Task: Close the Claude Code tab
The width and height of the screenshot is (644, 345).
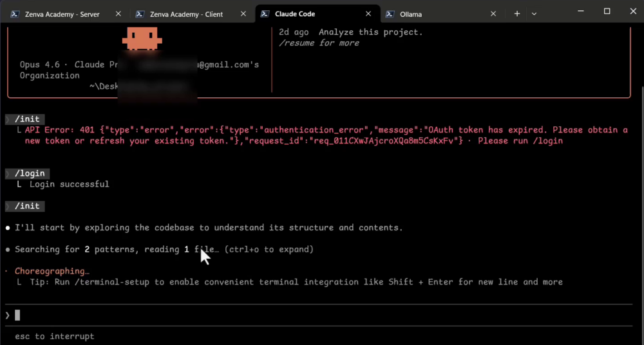Action: pyautogui.click(x=368, y=14)
